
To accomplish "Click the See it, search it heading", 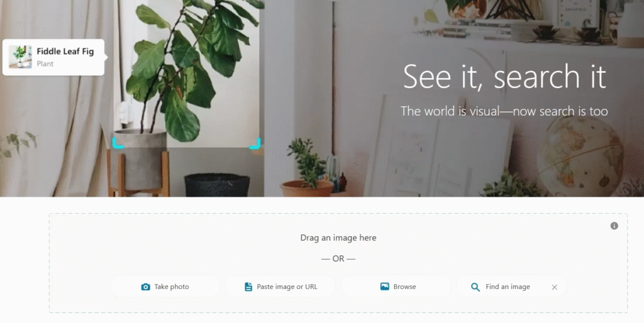I will coord(504,76).
